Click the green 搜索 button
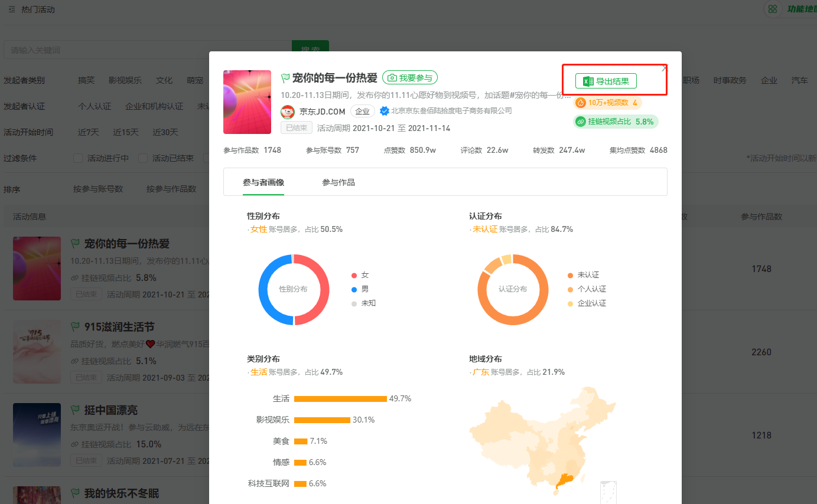The image size is (817, 504). (310, 50)
